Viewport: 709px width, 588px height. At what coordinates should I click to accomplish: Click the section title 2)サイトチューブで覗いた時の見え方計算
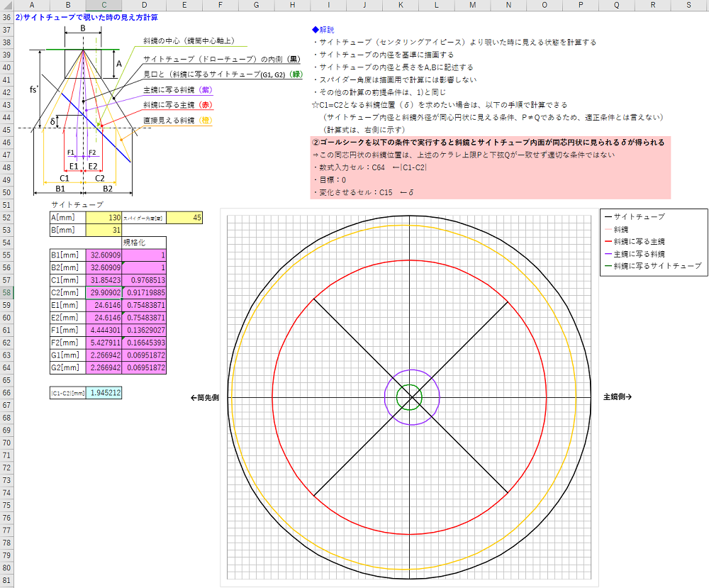(86, 17)
